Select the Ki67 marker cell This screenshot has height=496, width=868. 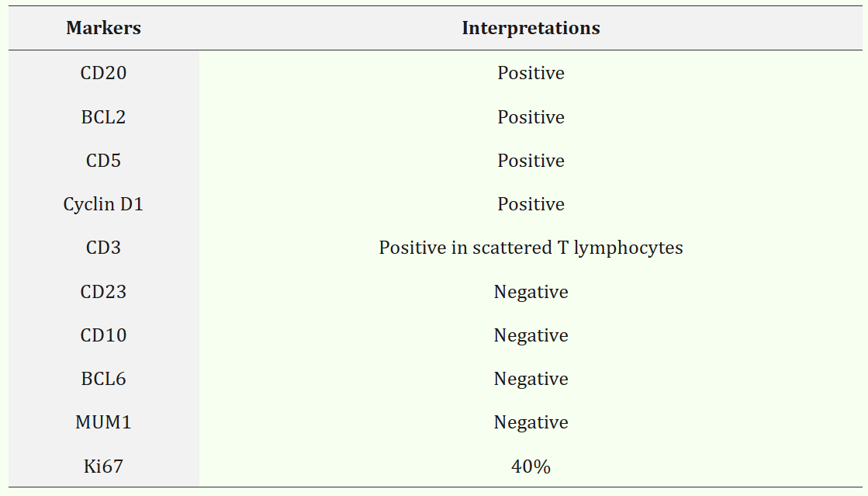coord(103,467)
